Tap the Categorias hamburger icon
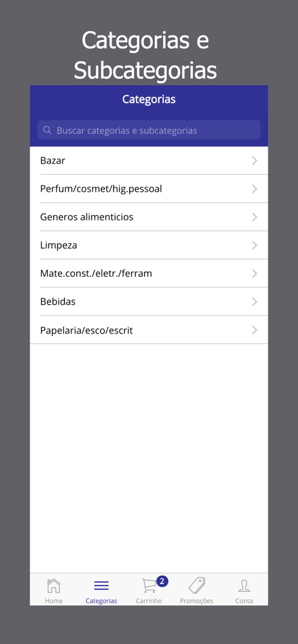Viewport: 298px width, 644px height. tap(101, 585)
